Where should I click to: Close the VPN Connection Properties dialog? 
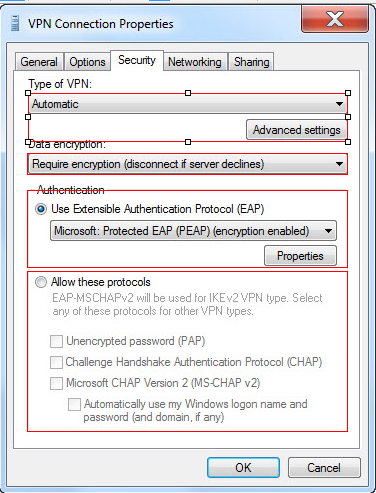[335, 19]
